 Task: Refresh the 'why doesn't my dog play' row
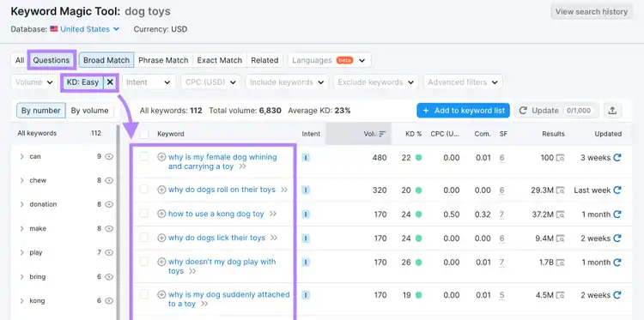point(617,263)
